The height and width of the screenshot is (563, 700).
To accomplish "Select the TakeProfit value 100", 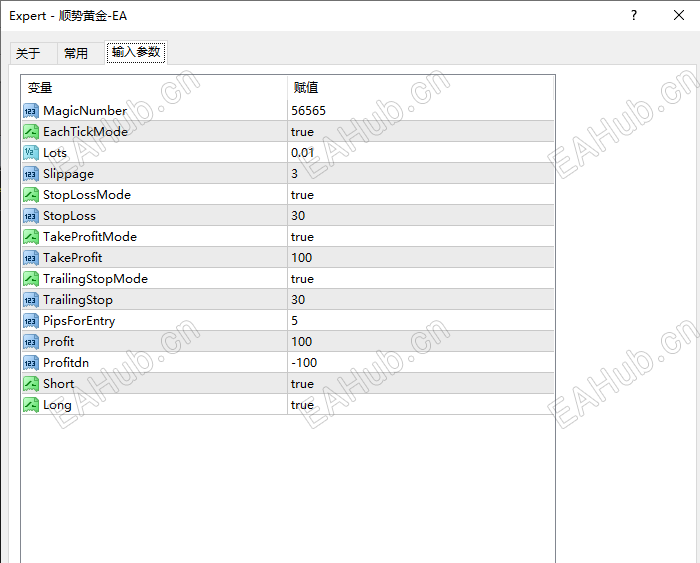I will tap(301, 258).
